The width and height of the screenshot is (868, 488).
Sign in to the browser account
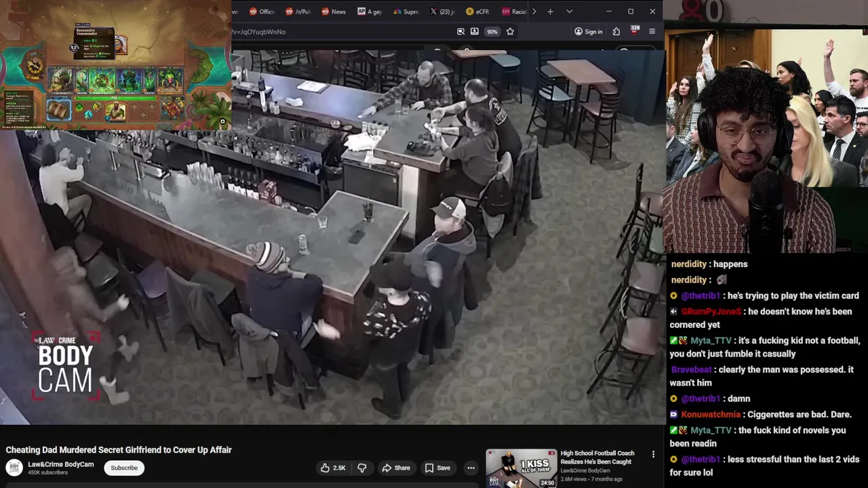(x=588, y=31)
